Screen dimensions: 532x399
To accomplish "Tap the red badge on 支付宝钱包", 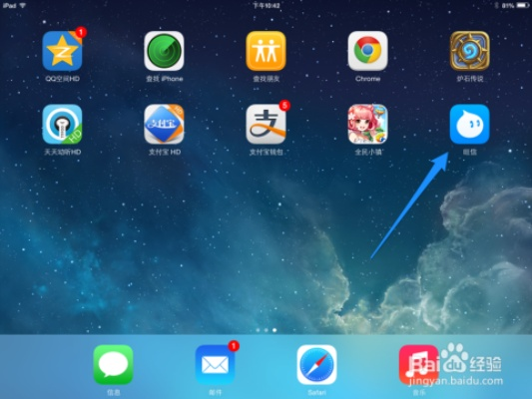I will (x=284, y=106).
